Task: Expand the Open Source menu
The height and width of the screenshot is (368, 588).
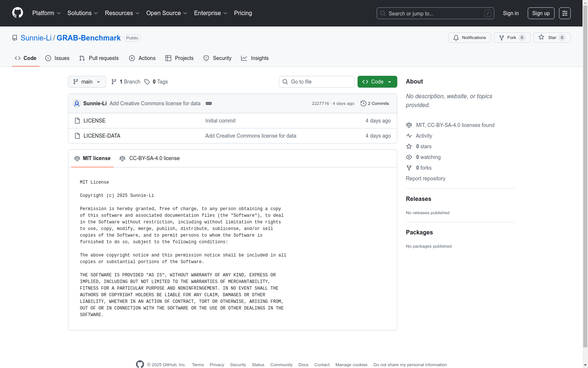Action: point(167,13)
